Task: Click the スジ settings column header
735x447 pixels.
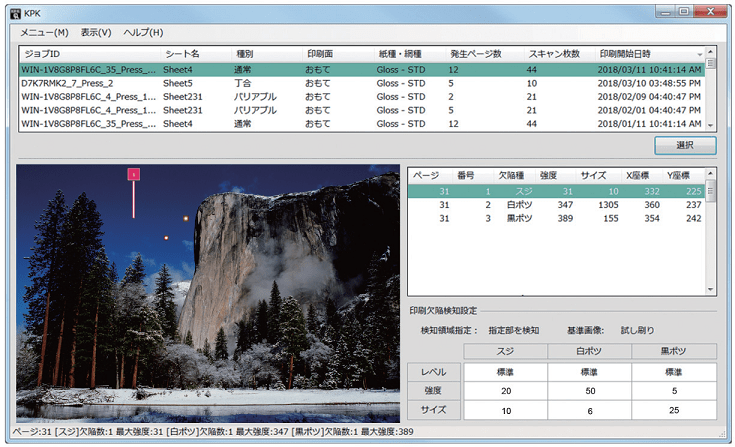Action: pos(505,351)
